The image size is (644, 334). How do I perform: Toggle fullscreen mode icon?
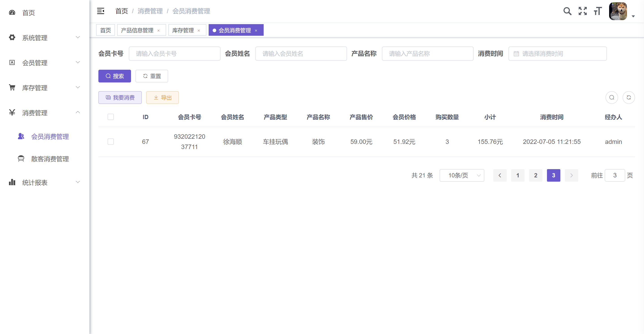(x=582, y=11)
